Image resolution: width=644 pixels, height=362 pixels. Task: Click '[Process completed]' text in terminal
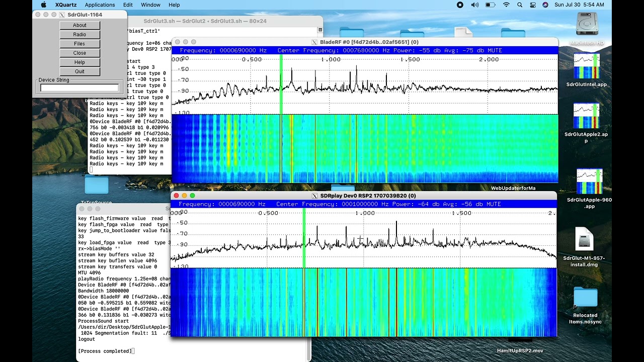[105, 351]
